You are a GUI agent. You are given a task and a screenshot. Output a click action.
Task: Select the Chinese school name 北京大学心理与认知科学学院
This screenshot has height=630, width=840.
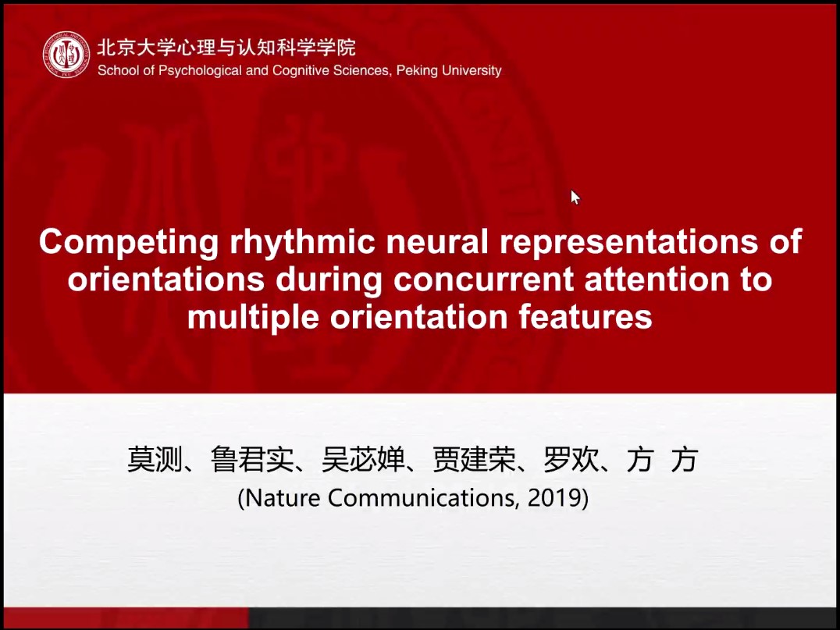pos(226,47)
